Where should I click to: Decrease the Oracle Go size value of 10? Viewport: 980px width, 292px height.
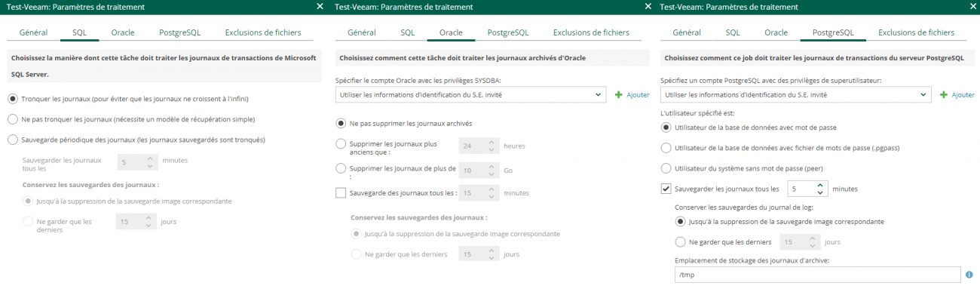(492, 174)
